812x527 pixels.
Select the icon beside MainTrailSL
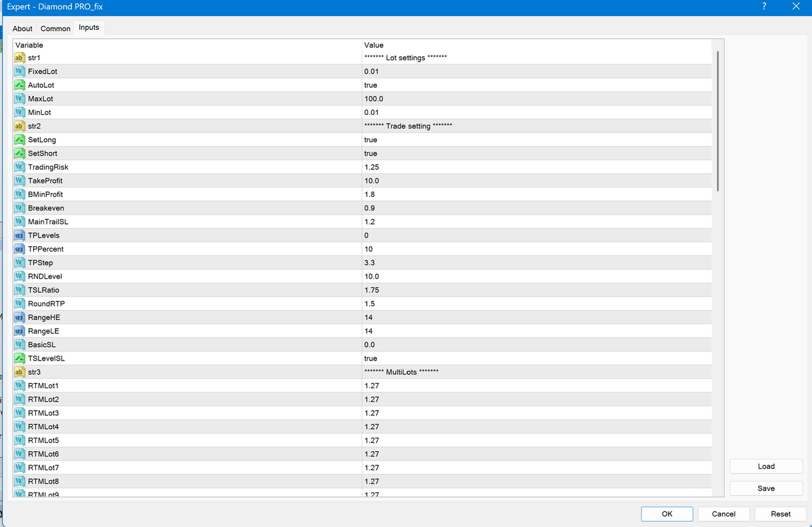pyautogui.click(x=20, y=222)
